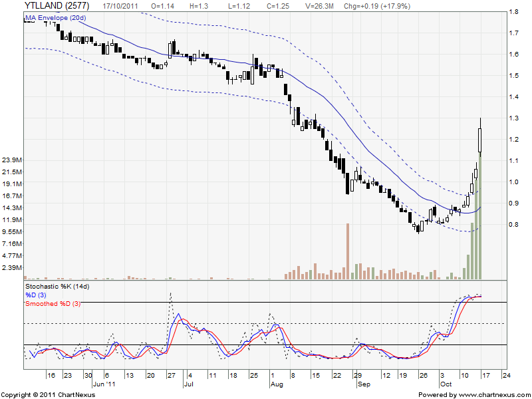Screen dimensions: 532x399
Task: Select the Jun '11 month marker
Action: point(102,384)
